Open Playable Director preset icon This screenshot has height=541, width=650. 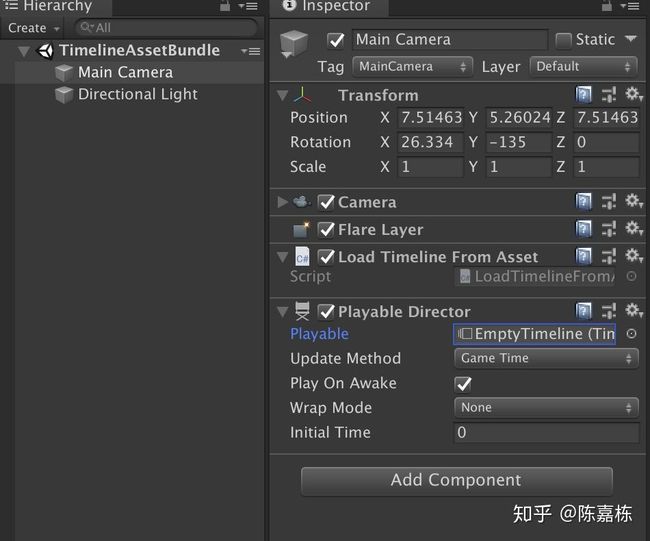[609, 311]
